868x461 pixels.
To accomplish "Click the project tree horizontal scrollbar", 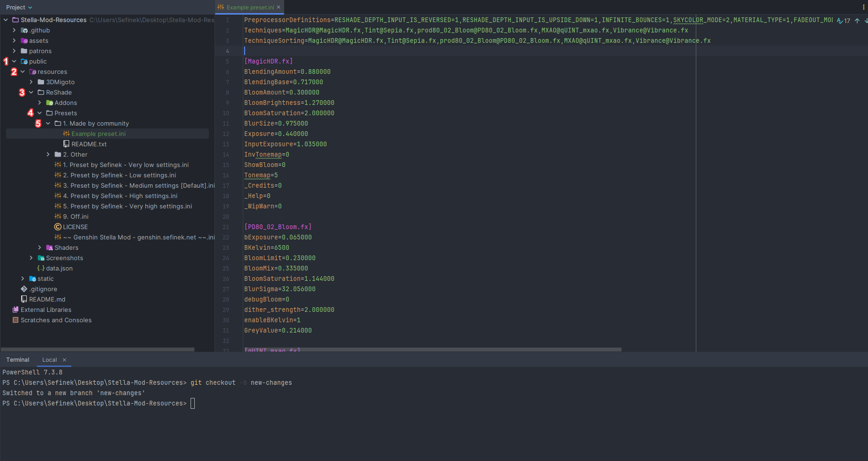I will coord(97,350).
